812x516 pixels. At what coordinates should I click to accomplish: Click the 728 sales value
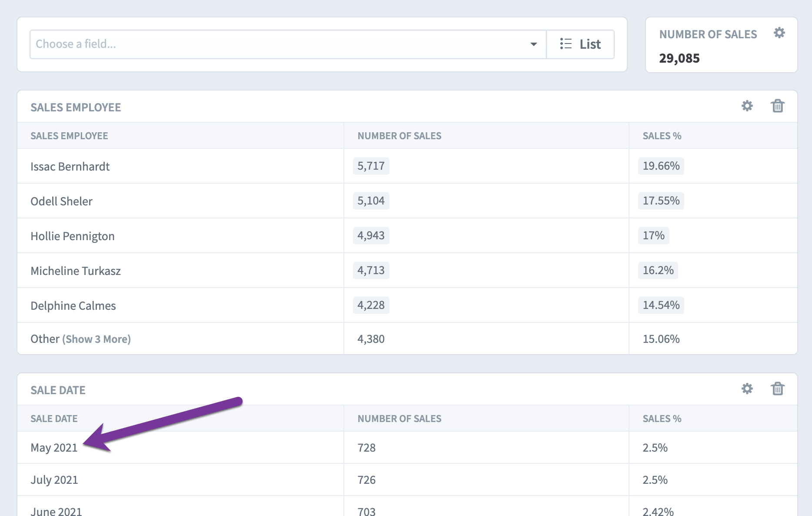(x=366, y=448)
